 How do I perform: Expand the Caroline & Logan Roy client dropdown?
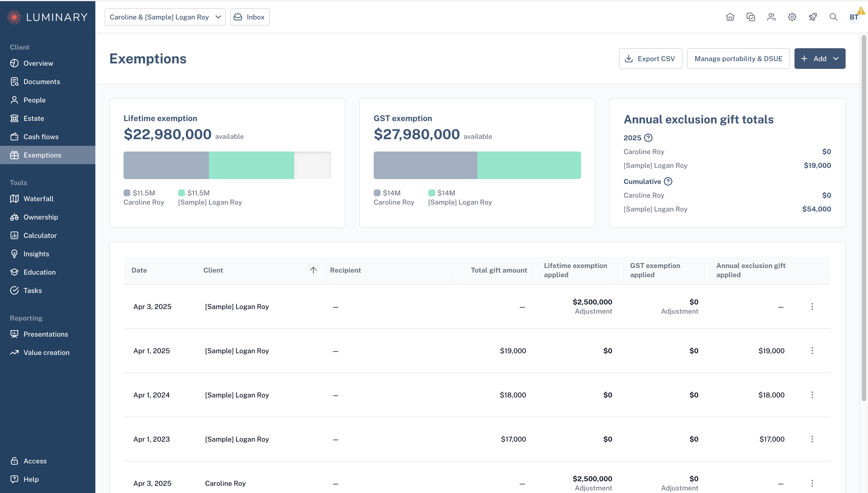165,17
